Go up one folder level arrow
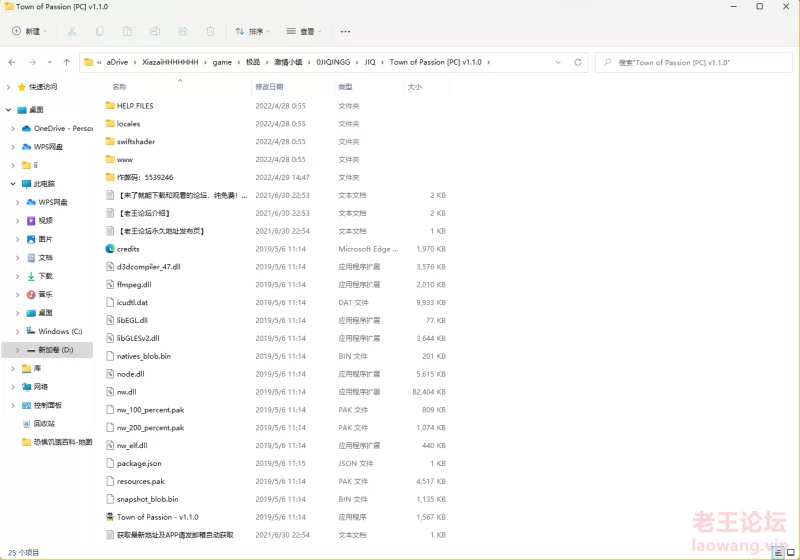This screenshot has height=560, width=800. click(x=66, y=62)
